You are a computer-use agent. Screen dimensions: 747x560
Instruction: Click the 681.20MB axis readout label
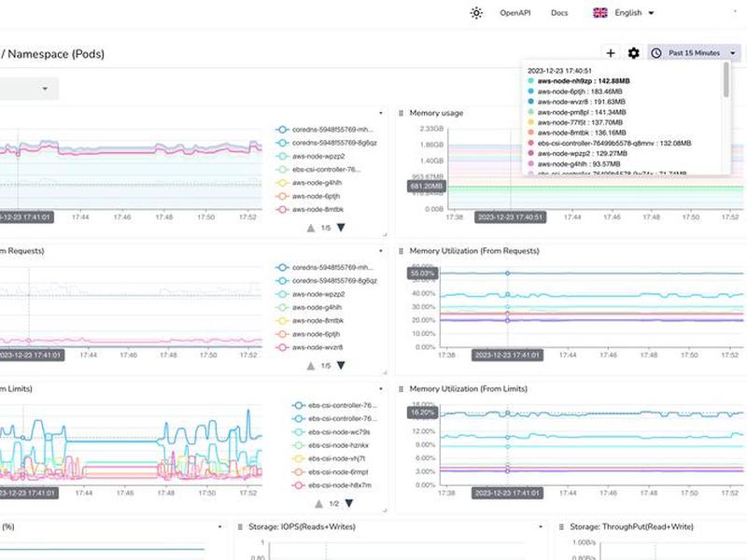click(426, 186)
